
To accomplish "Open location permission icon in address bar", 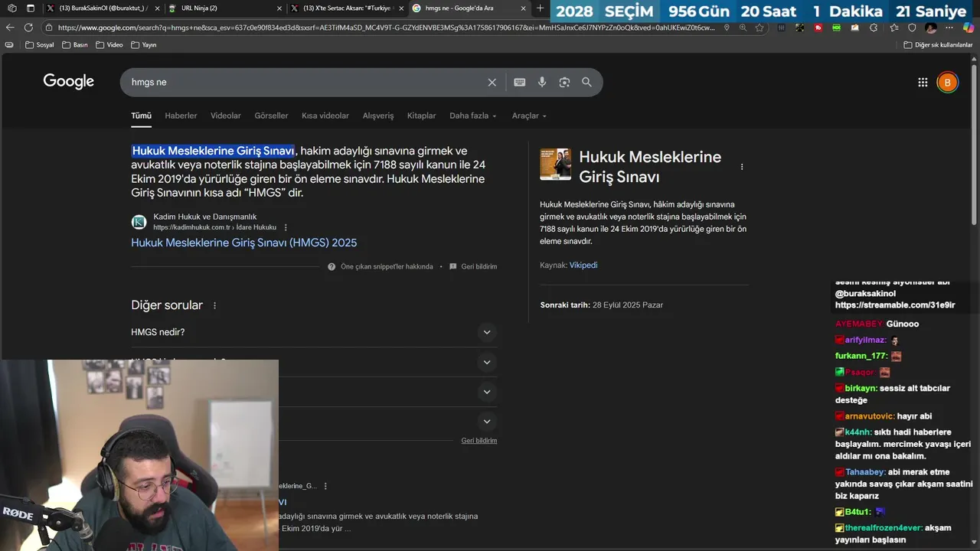I will tap(727, 28).
